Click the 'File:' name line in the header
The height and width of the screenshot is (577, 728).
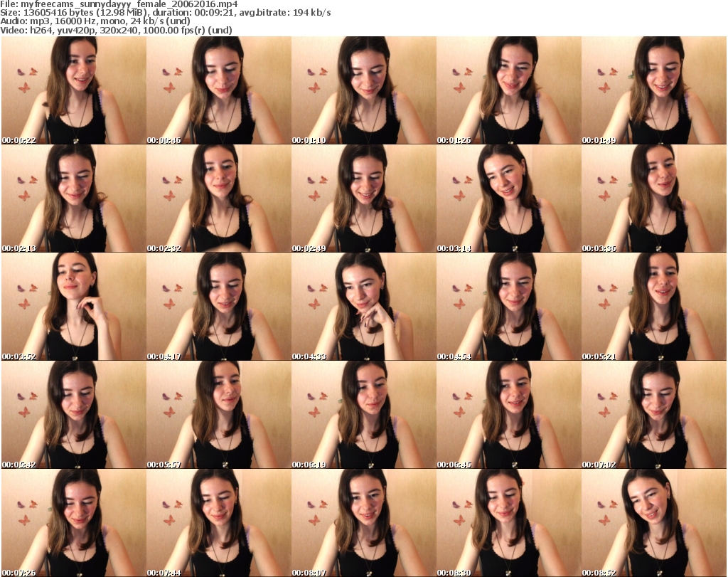(x=119, y=4)
